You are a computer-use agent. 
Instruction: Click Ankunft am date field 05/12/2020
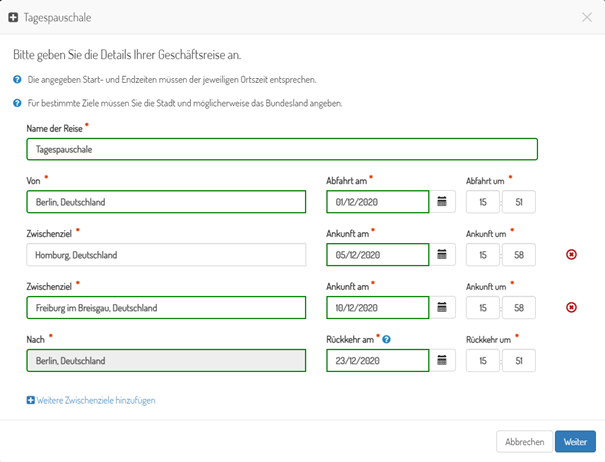378,254
